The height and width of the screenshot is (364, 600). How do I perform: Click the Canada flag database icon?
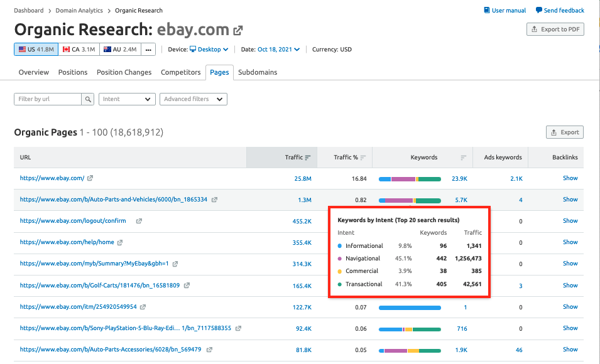66,50
